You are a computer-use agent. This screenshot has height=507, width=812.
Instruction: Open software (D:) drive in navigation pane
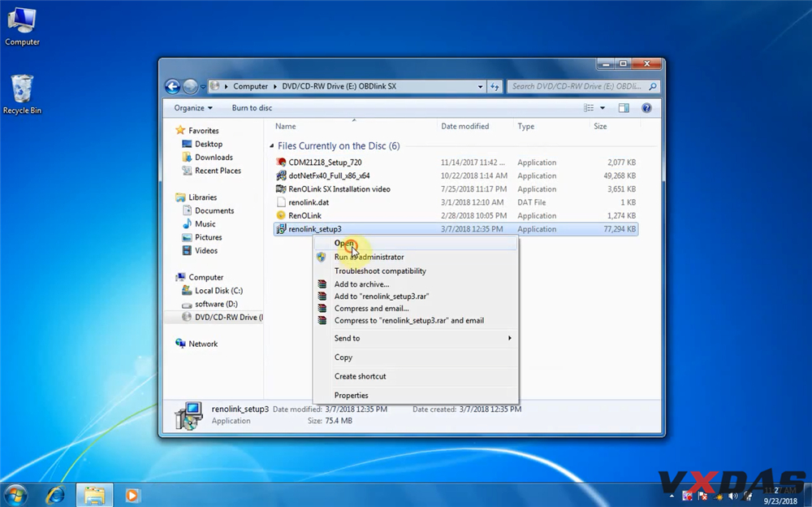[216, 304]
